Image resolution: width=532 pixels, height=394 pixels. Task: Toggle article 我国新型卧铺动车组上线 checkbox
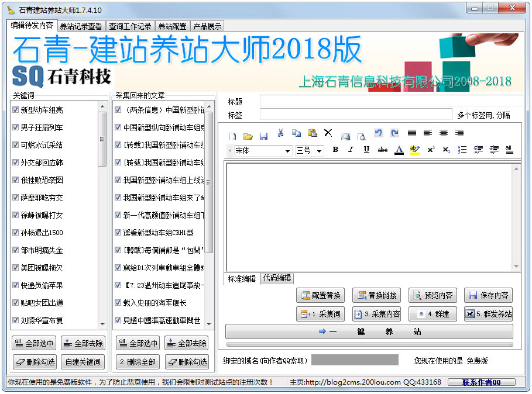[x=118, y=179]
